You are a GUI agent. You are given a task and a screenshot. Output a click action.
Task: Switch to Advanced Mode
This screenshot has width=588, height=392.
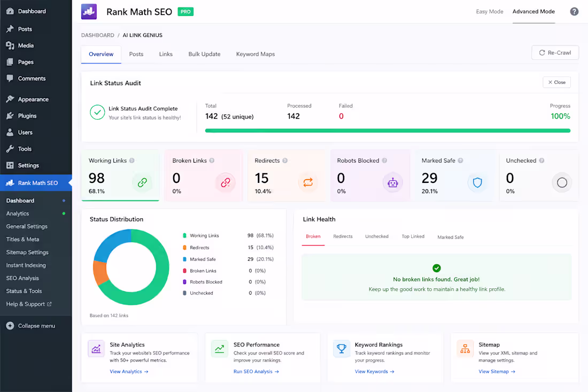click(533, 12)
